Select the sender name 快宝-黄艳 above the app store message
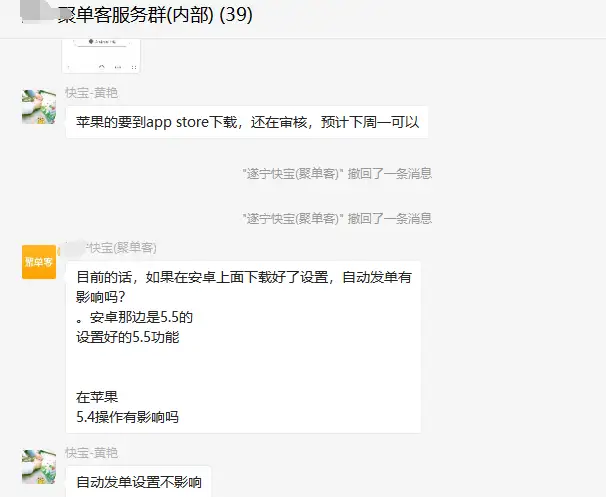The width and height of the screenshot is (606, 497). coord(91,93)
